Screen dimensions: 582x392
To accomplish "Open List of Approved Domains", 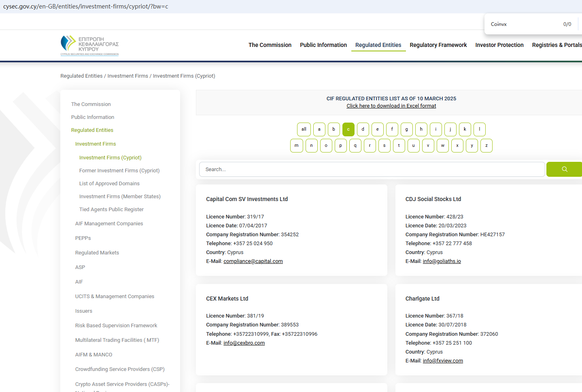I will pyautogui.click(x=109, y=184).
